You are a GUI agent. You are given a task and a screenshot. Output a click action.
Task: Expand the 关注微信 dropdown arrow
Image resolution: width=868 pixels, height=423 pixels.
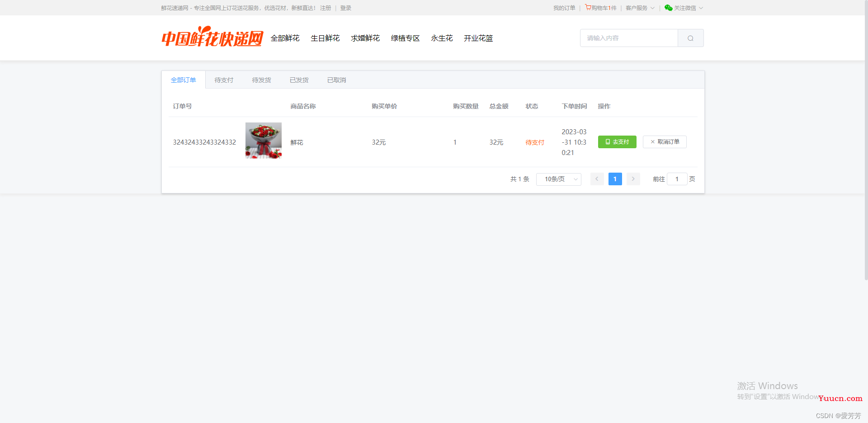click(701, 8)
